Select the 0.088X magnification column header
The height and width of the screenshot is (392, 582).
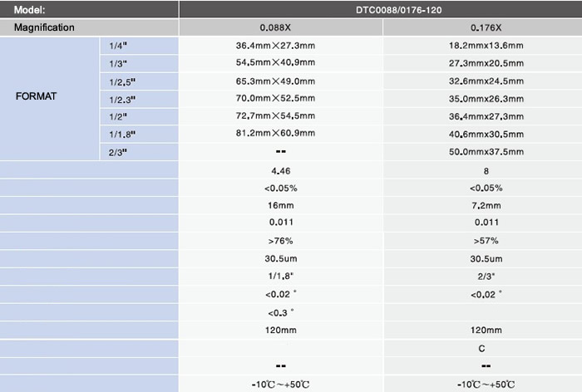click(281, 27)
